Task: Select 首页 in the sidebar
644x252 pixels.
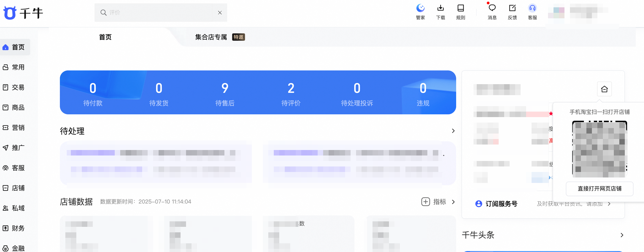Action: pos(15,47)
